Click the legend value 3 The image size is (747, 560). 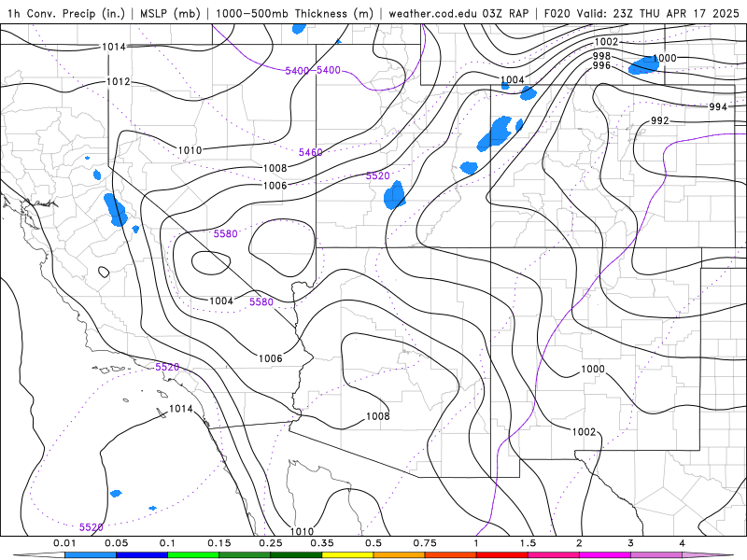pyautogui.click(x=631, y=543)
